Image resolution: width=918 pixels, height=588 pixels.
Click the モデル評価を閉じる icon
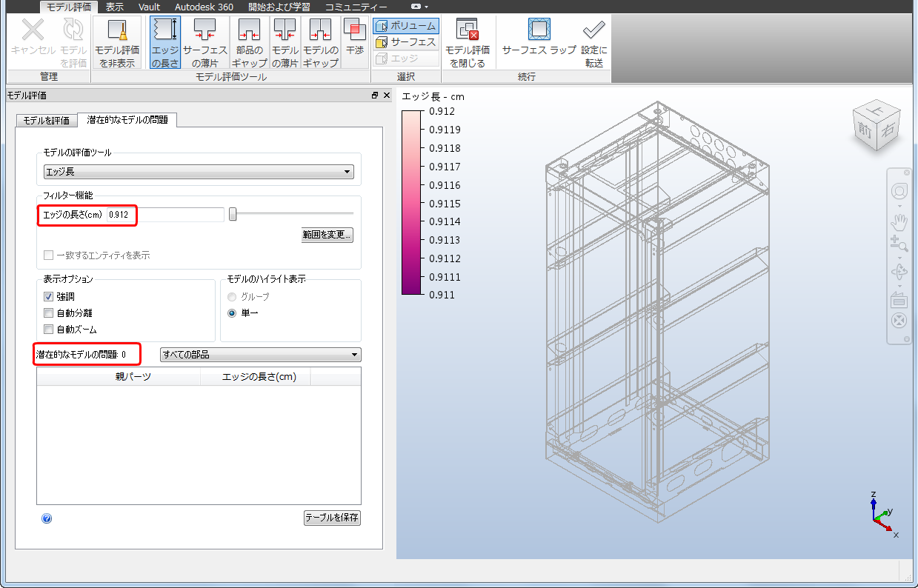[x=468, y=30]
